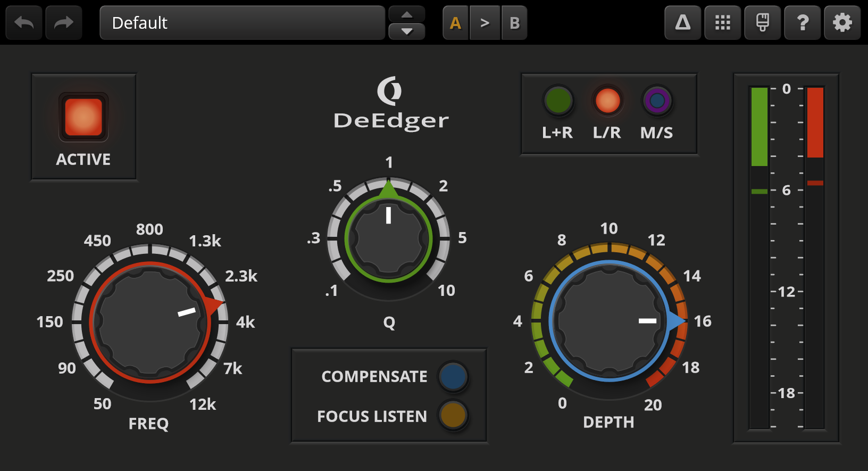The height and width of the screenshot is (471, 868).
Task: Click the .1 label on Q dial
Action: (x=331, y=291)
